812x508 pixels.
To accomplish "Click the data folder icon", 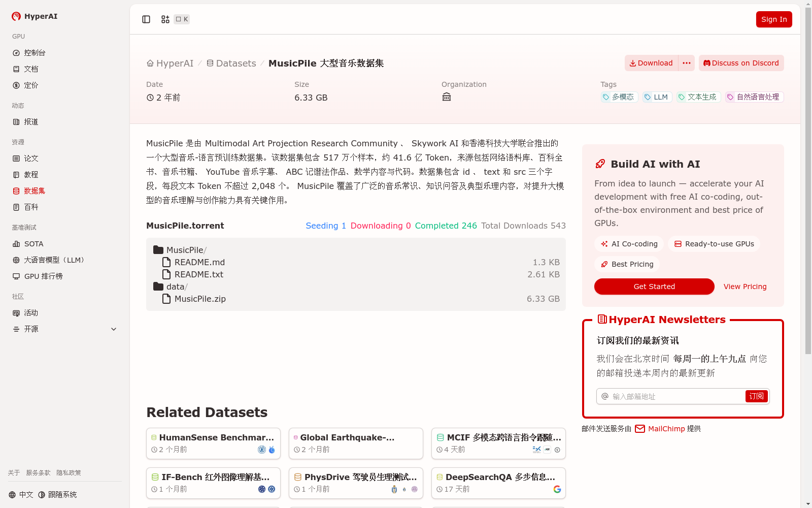I will click(x=158, y=287).
